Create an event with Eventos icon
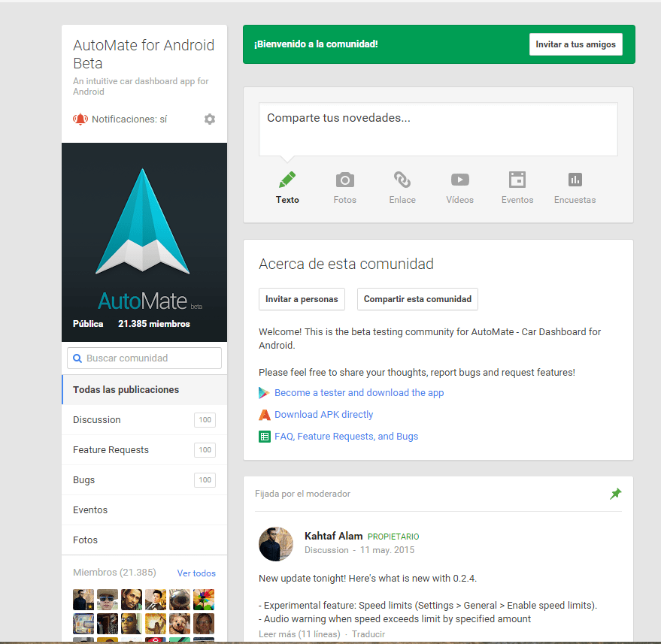This screenshot has width=661, height=644. pyautogui.click(x=517, y=180)
